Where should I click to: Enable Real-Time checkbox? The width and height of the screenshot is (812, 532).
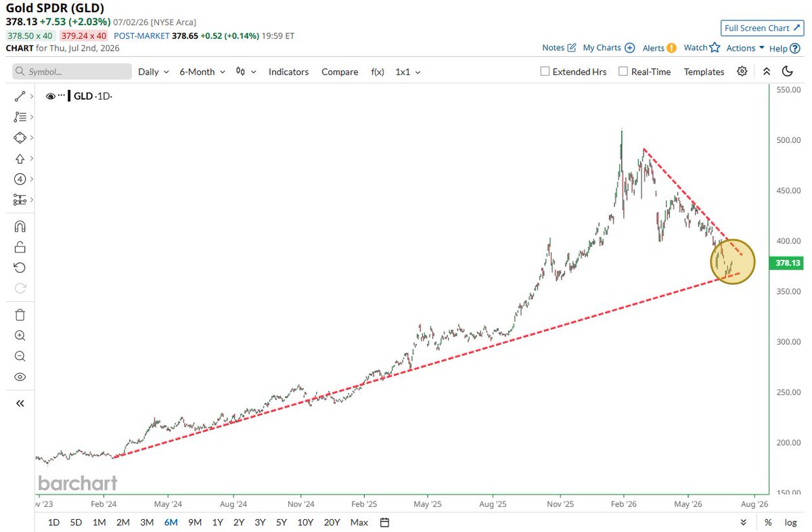pos(623,71)
